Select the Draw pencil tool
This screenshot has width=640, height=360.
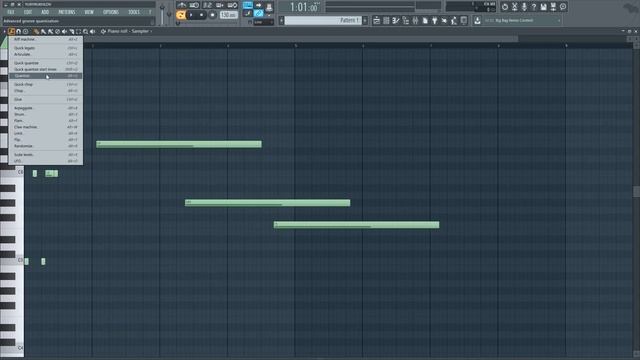click(37, 31)
